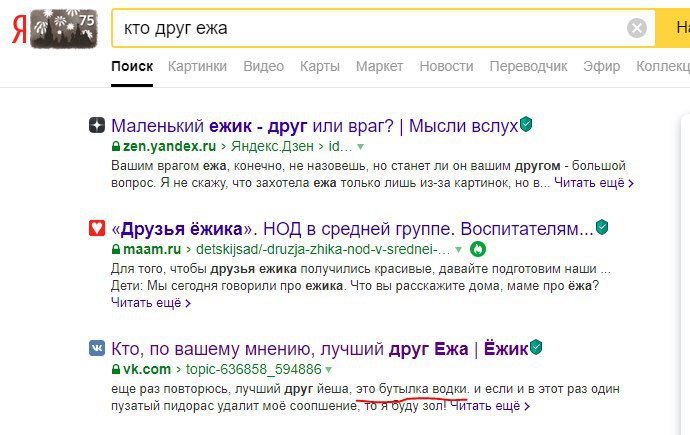
Task: Click snippet text 'Дети: Мы сегодня говорили про ежика'
Action: (227, 285)
